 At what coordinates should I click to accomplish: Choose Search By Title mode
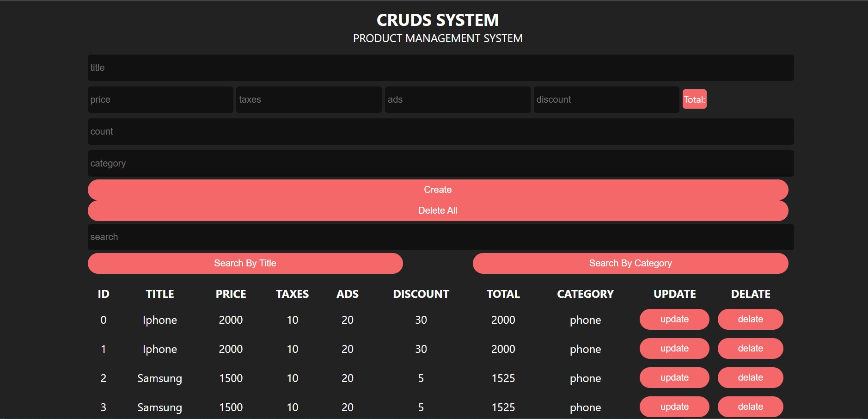click(245, 263)
